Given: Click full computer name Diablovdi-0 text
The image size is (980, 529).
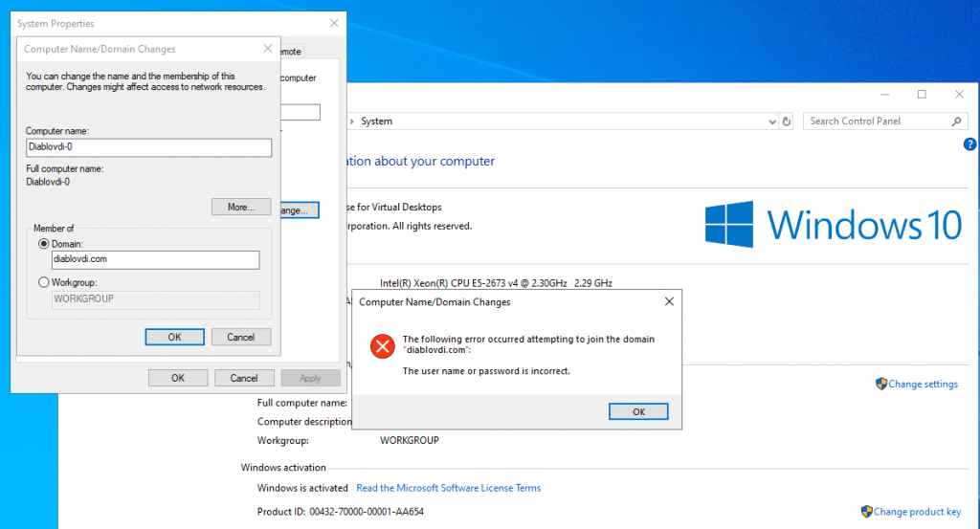Looking at the screenshot, I should point(48,182).
